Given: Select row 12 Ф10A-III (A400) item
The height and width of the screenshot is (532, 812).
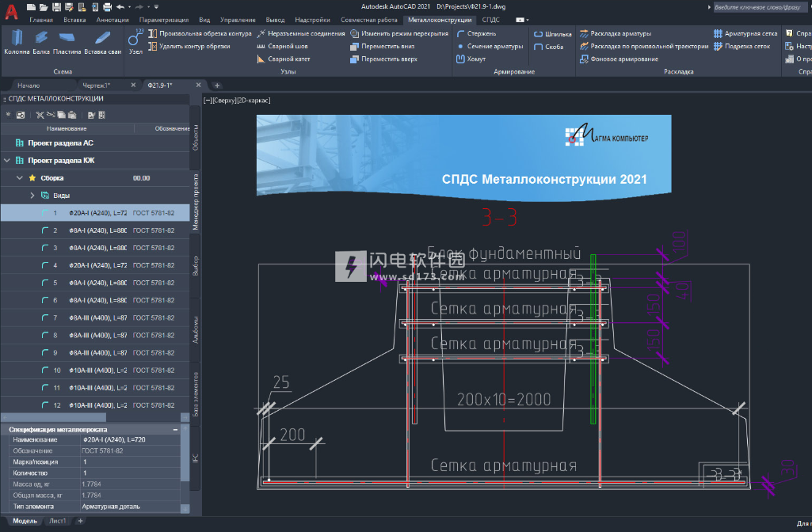Looking at the screenshot, I should click(95, 405).
